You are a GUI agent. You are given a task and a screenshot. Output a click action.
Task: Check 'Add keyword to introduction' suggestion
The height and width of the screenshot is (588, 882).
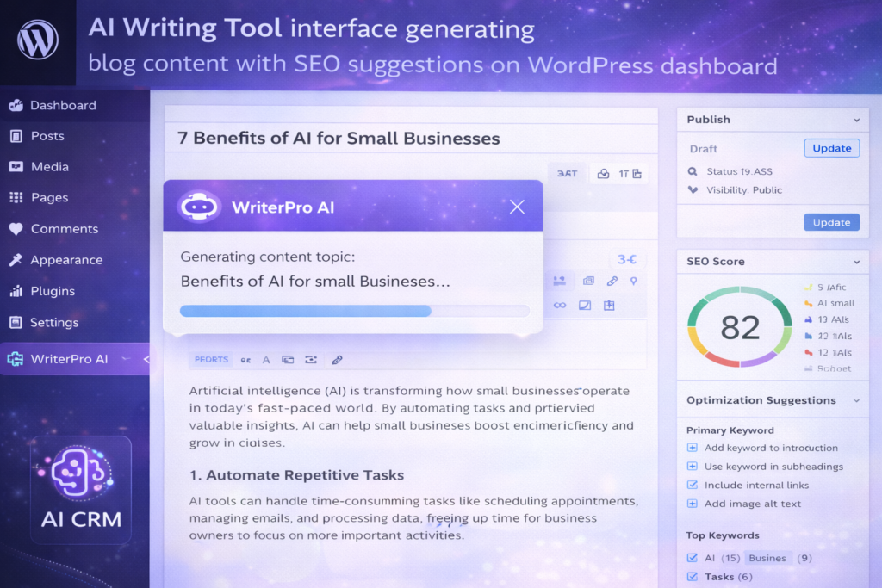692,448
